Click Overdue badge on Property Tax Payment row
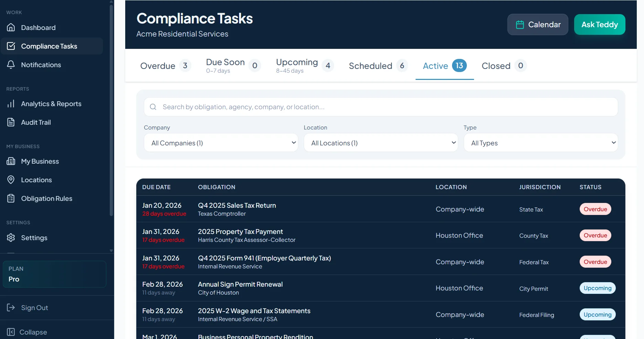Image resolution: width=644 pixels, height=339 pixels. pyautogui.click(x=595, y=235)
